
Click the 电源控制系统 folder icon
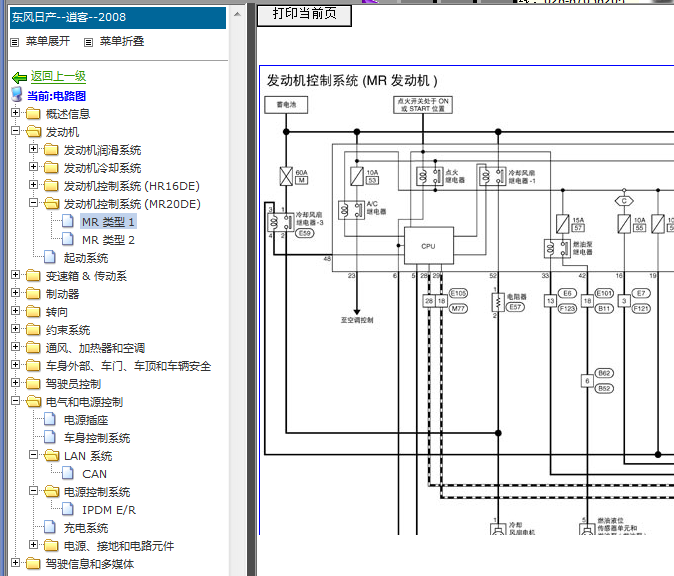coord(51,492)
